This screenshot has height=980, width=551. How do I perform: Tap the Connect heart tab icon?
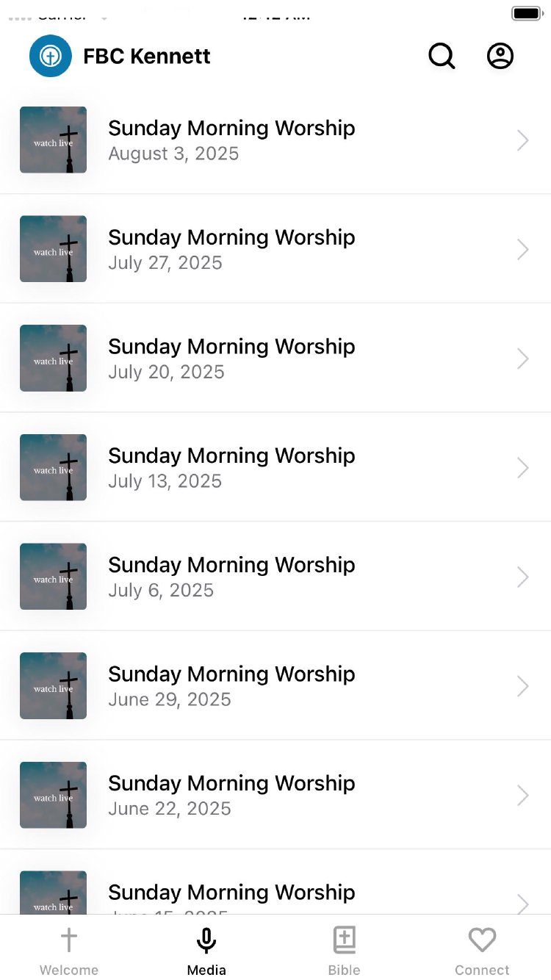pyautogui.click(x=482, y=940)
